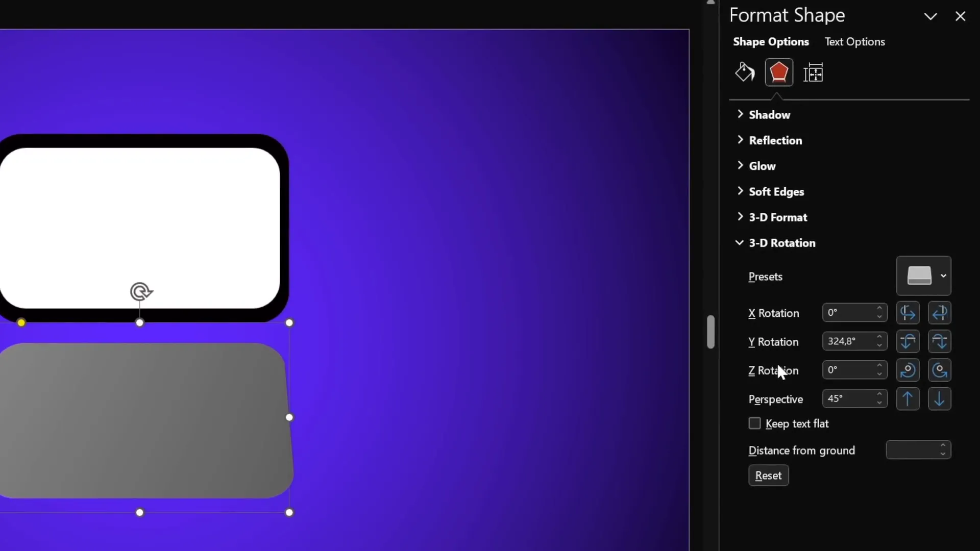Toggle Keep text flat checkbox
The image size is (980, 551).
click(754, 423)
